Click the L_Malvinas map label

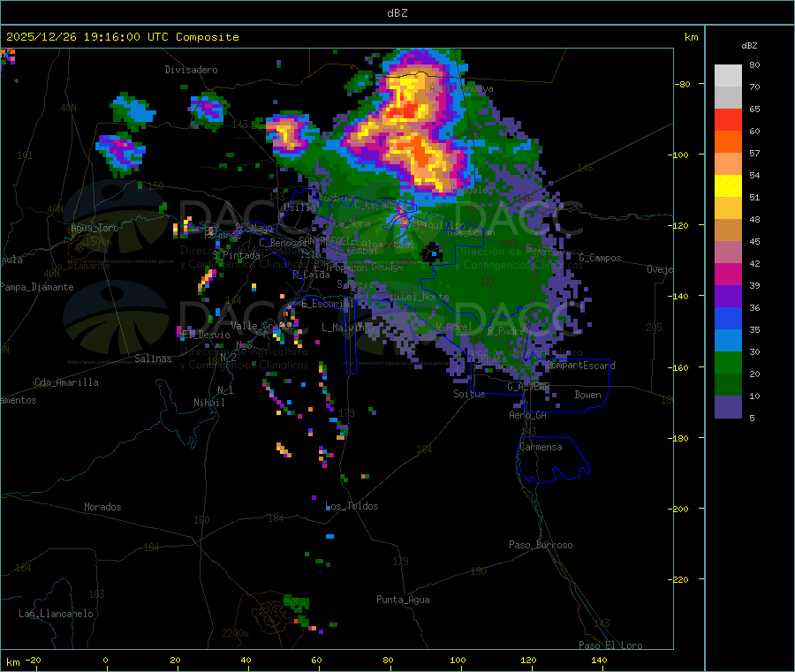[348, 328]
